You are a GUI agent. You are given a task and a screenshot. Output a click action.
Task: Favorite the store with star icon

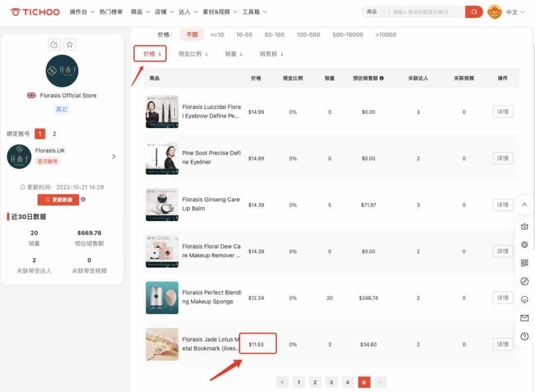[70, 45]
